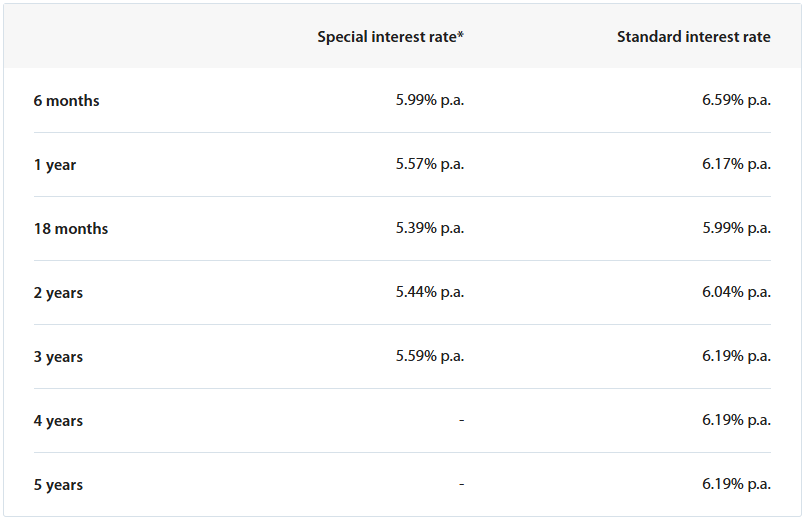This screenshot has height=521, width=806.
Task: Click the 5.39% p.a. special rate
Action: coord(430,228)
